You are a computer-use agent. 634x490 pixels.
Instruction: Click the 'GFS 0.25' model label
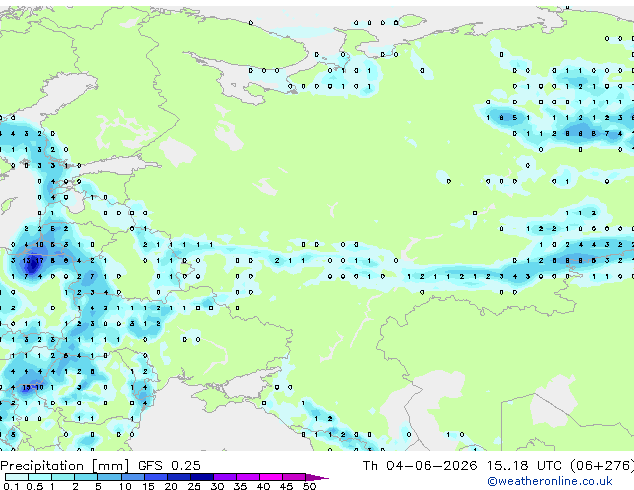click(x=169, y=466)
